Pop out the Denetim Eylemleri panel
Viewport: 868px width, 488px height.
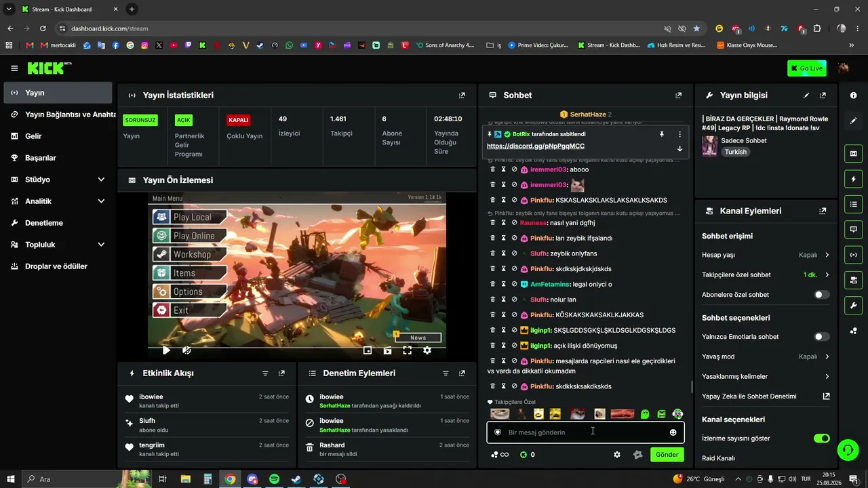(x=462, y=373)
